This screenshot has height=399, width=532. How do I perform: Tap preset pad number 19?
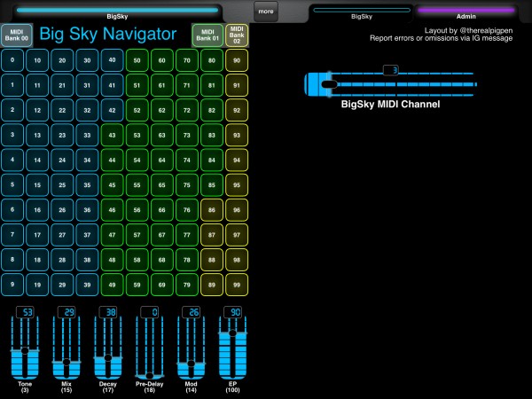(37, 285)
